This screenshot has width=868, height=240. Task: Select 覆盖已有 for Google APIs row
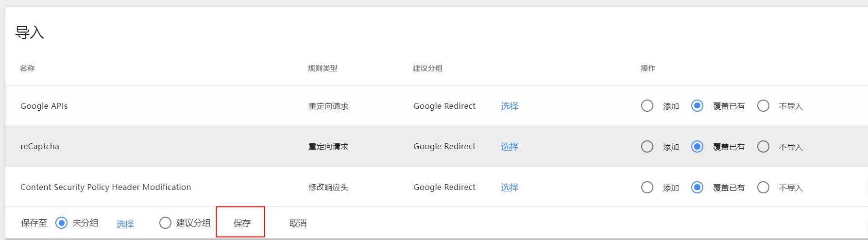pos(697,106)
